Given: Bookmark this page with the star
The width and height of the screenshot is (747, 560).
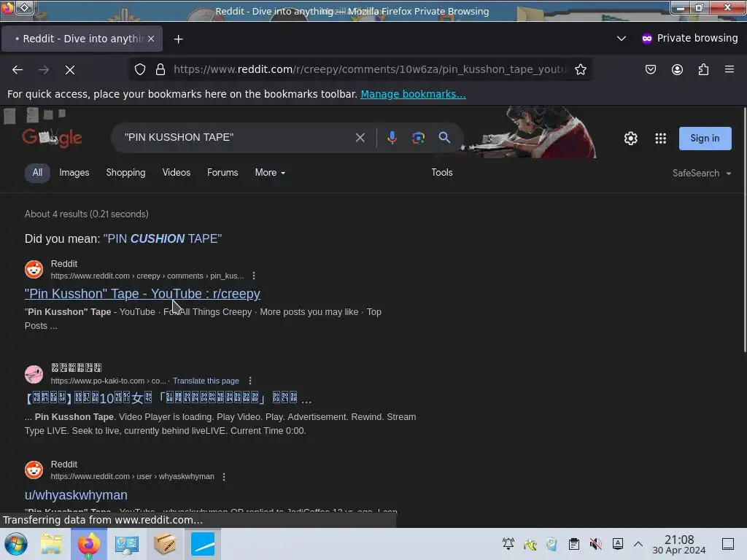Looking at the screenshot, I should [580, 69].
